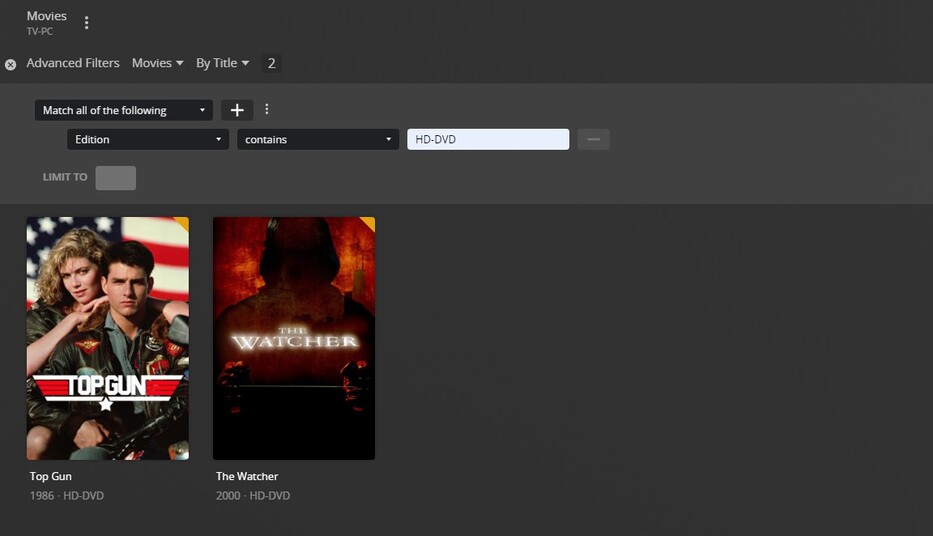Focus the HD-DVD filter value field

coord(488,139)
